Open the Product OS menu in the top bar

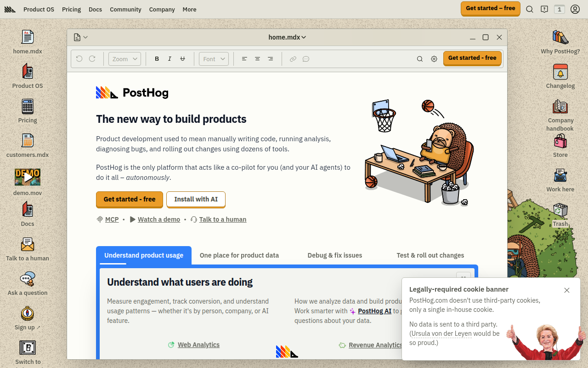39,9
